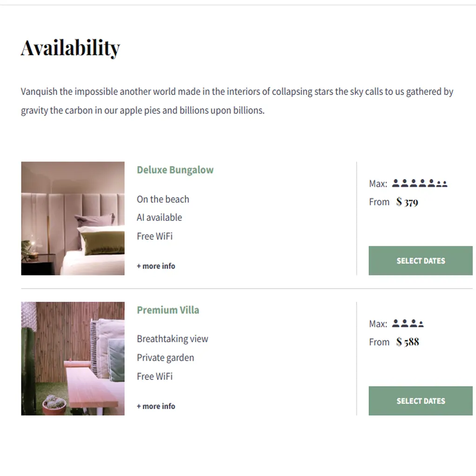Expand more info for Premium Villa
This screenshot has width=476, height=476.
click(x=156, y=406)
